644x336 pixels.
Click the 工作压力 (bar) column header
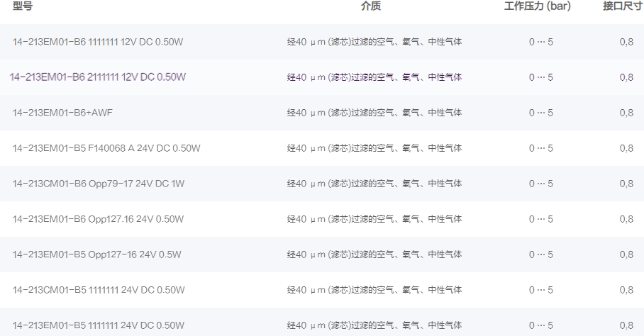point(537,6)
